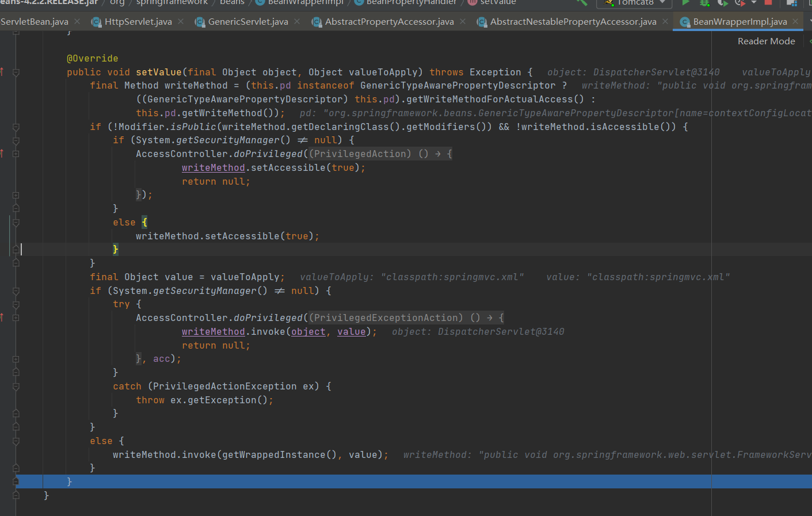Screen dimensions: 812x516
Task: Close the BeanWrapperImpl.java tab
Action: (x=795, y=21)
